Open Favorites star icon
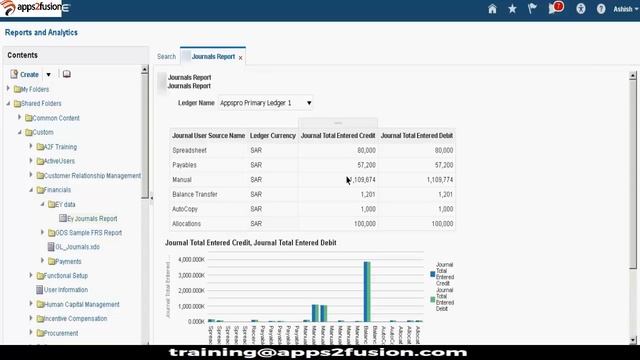 512,9
